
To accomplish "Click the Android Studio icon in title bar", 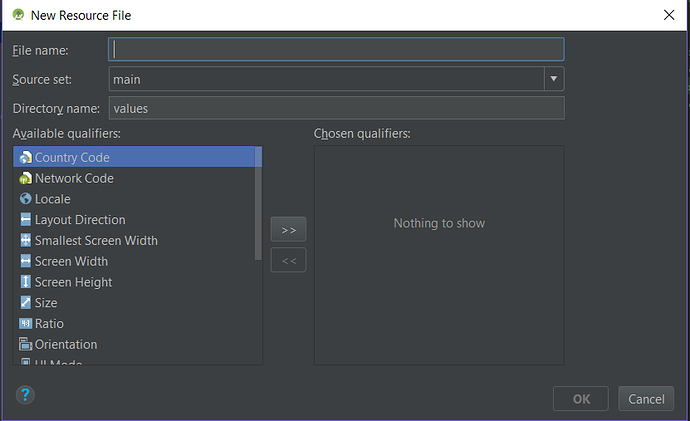I will pos(18,15).
